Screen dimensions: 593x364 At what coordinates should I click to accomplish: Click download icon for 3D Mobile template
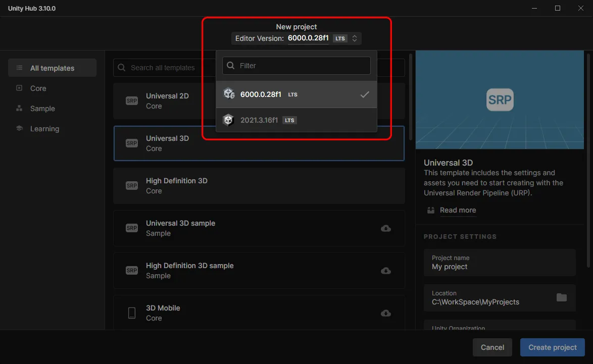385,313
